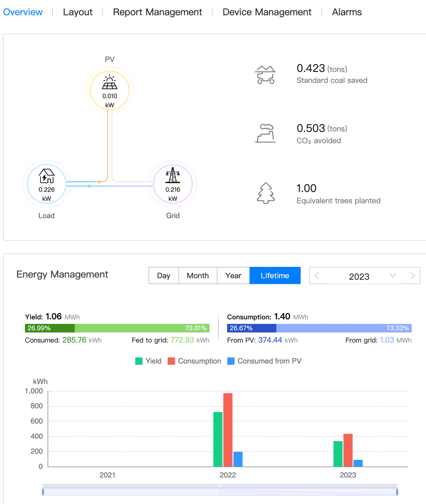Click the chart zoom slider right handle
The image size is (426, 504).
(x=397, y=492)
